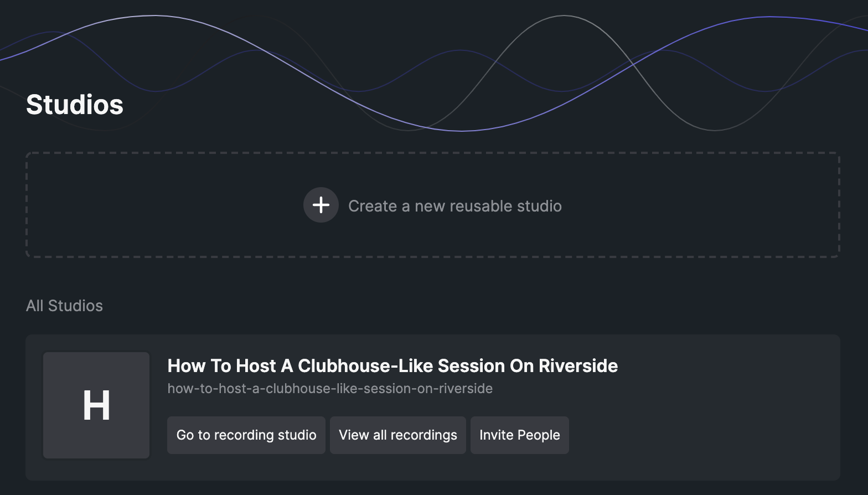Select the H studio thumbnail
The height and width of the screenshot is (495, 868).
pos(96,405)
